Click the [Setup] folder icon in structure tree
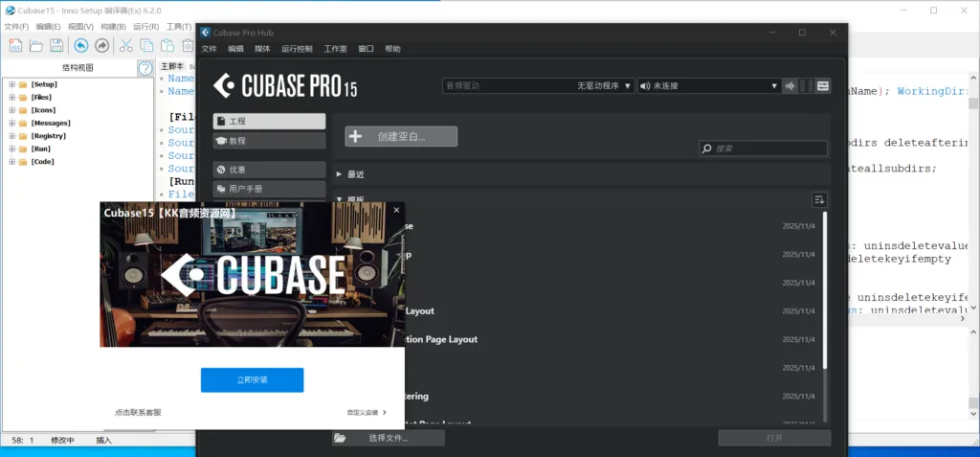The height and width of the screenshot is (457, 980). click(23, 84)
